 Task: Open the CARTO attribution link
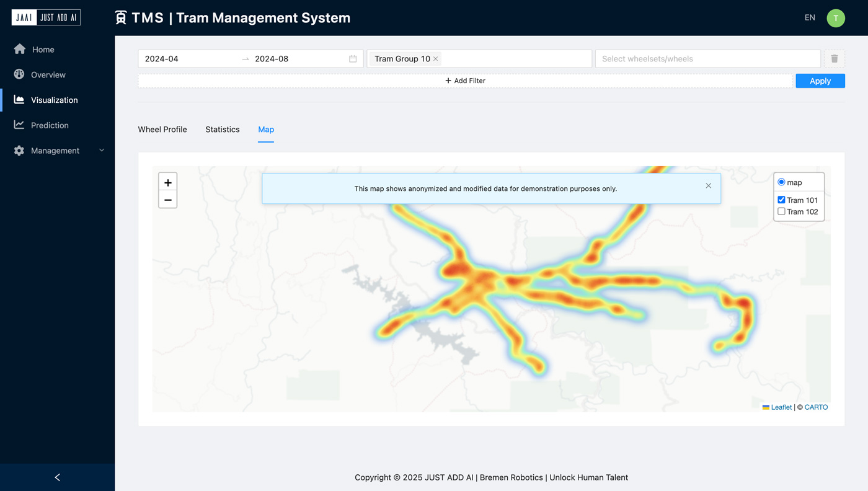tap(816, 407)
